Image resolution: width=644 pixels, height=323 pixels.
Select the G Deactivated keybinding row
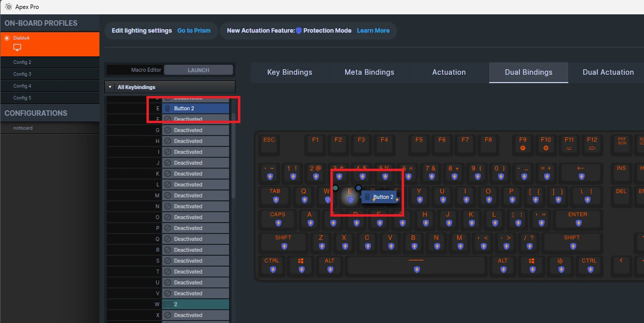tap(168, 130)
